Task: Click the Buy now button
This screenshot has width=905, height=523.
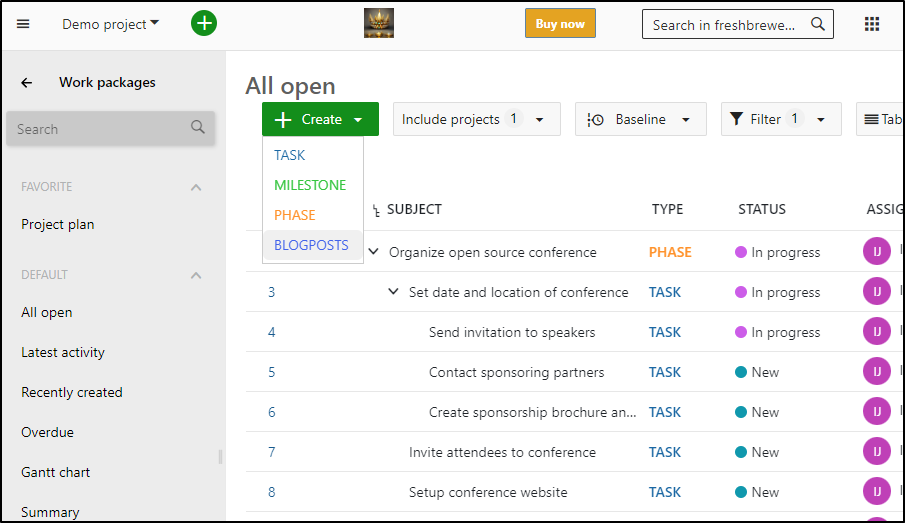Action: point(560,24)
